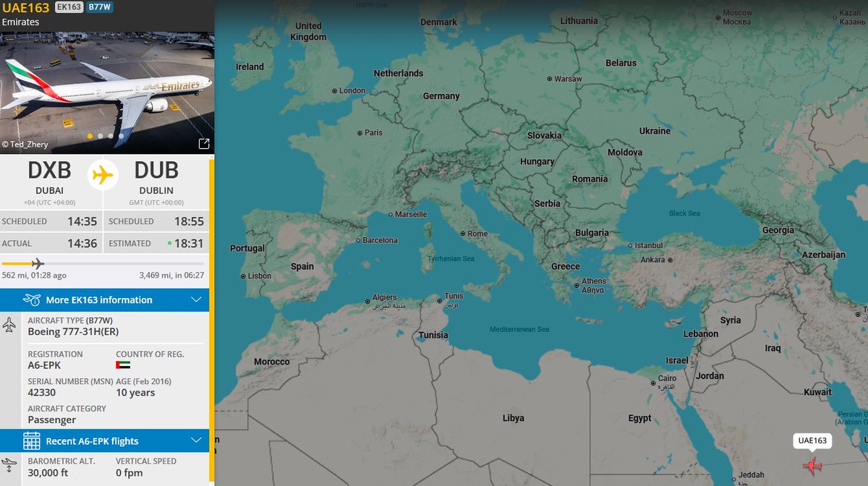Click the Rome city label on the map
868x486 pixels.
point(477,234)
